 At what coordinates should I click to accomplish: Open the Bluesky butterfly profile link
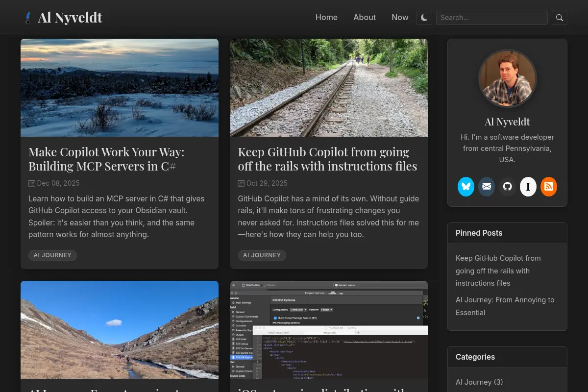click(x=466, y=187)
